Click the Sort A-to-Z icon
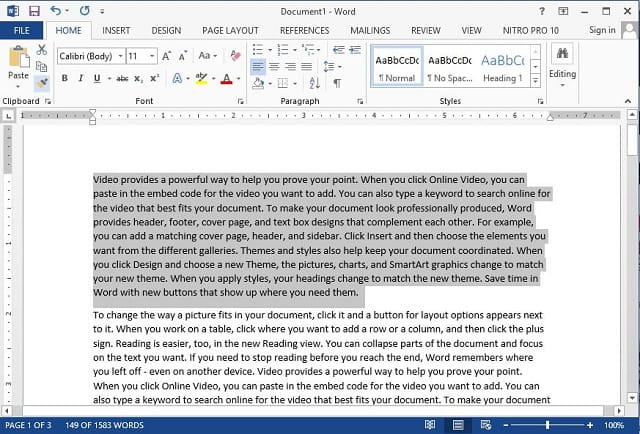 (x=314, y=83)
